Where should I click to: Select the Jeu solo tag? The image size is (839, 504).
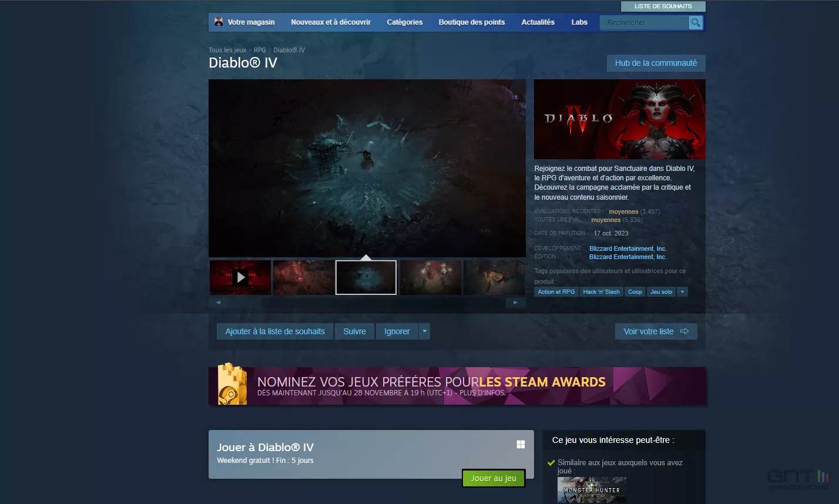[x=662, y=291]
